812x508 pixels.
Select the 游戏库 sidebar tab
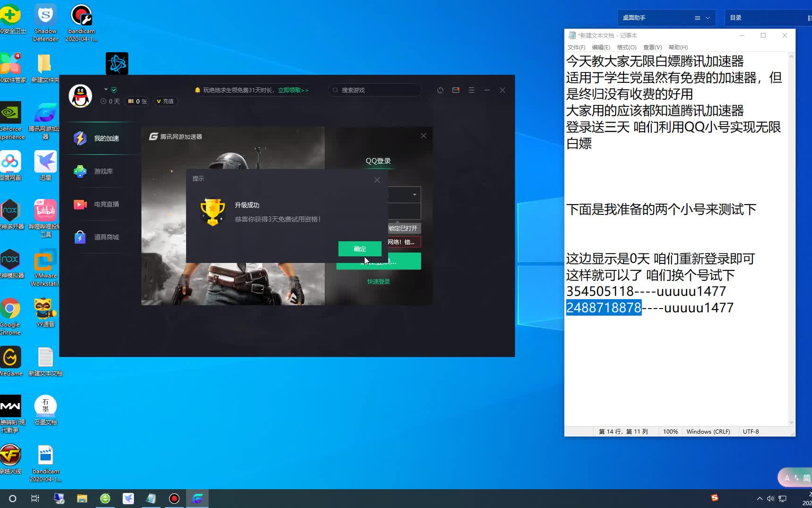point(99,171)
